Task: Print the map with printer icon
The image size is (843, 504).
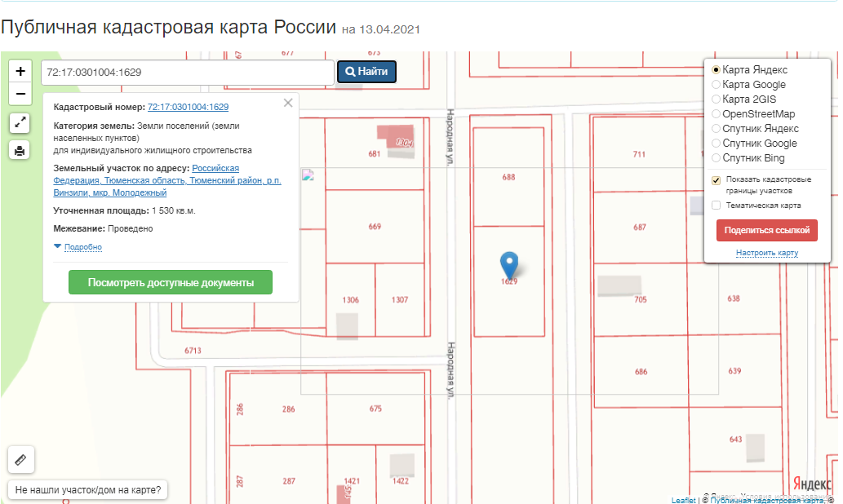Action: pos(20,150)
